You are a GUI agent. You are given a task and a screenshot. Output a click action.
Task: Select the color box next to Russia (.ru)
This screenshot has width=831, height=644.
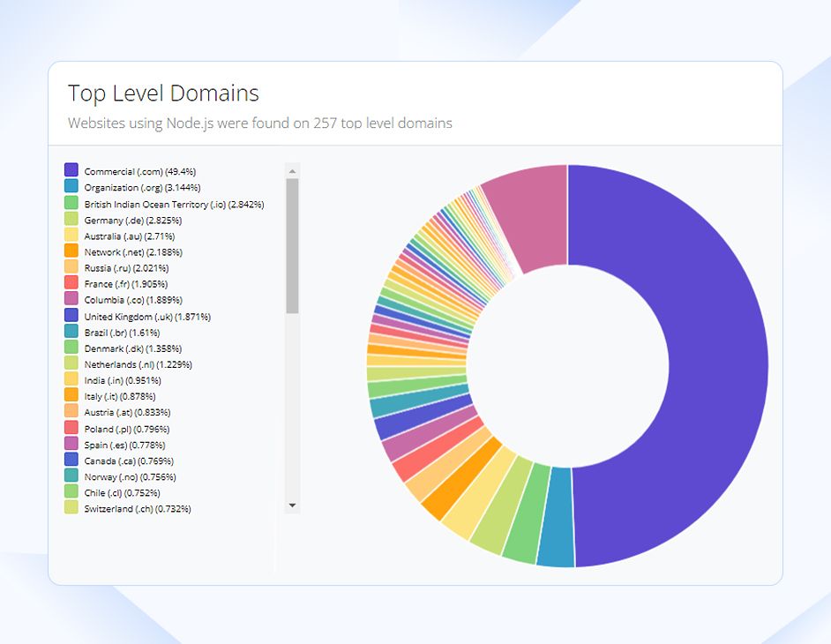coord(71,268)
